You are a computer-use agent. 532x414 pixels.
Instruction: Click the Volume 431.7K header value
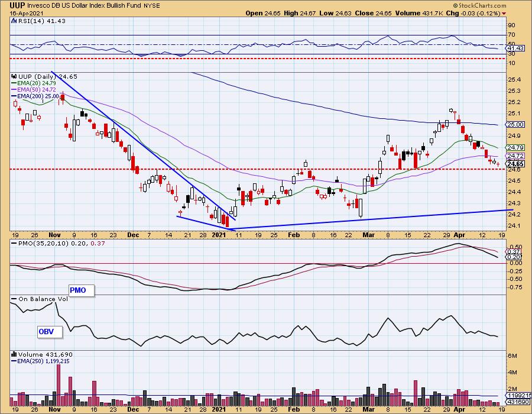[x=419, y=13]
